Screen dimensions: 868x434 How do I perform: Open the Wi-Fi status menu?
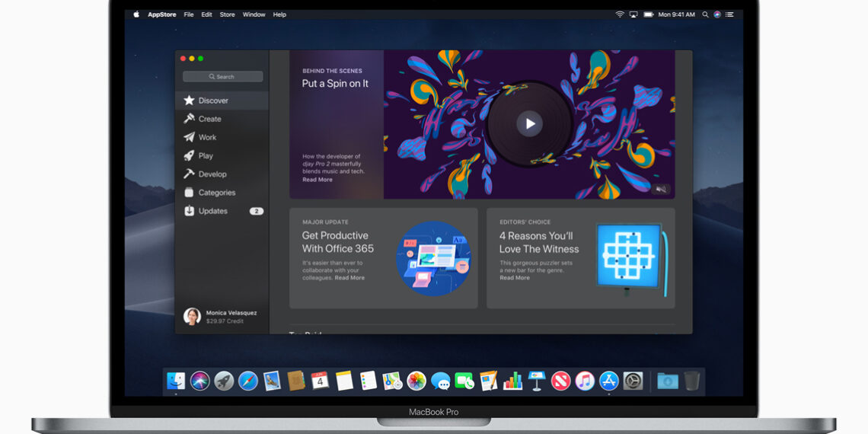[x=620, y=14]
